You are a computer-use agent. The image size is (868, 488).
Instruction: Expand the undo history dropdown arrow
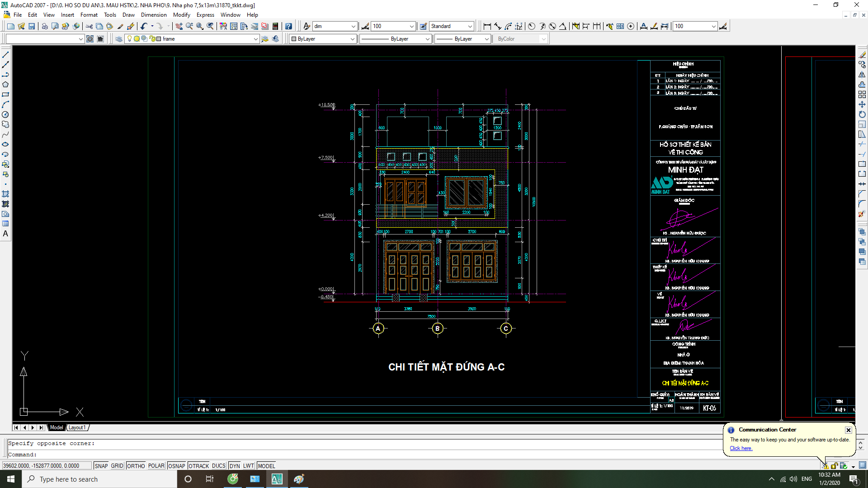(x=152, y=26)
